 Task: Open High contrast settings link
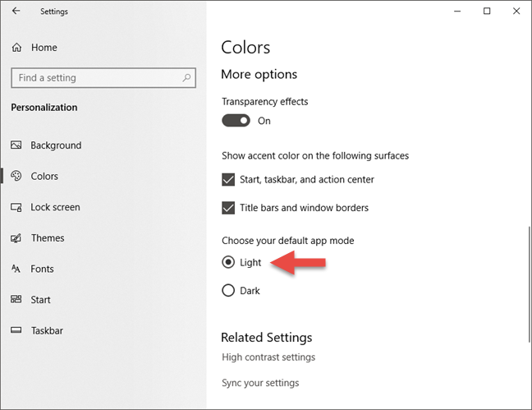[268, 357]
